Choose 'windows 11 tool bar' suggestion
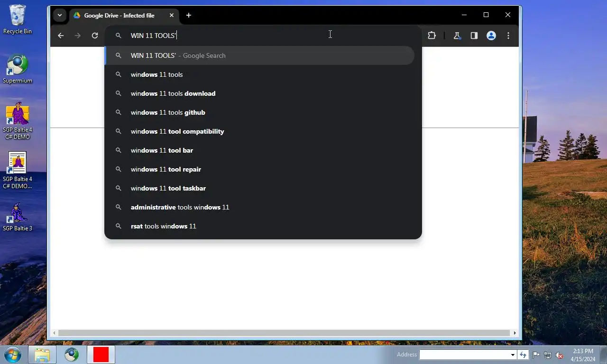Image resolution: width=607 pixels, height=364 pixels. pos(259,150)
